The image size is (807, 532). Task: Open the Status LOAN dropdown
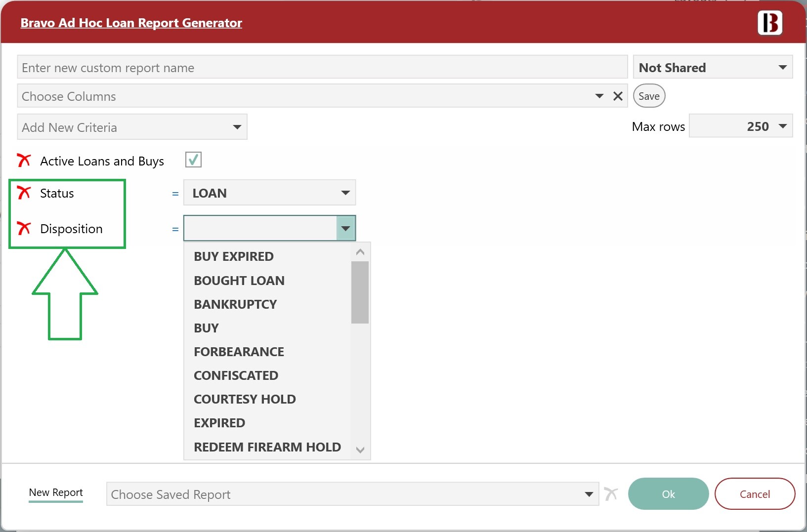tap(269, 193)
